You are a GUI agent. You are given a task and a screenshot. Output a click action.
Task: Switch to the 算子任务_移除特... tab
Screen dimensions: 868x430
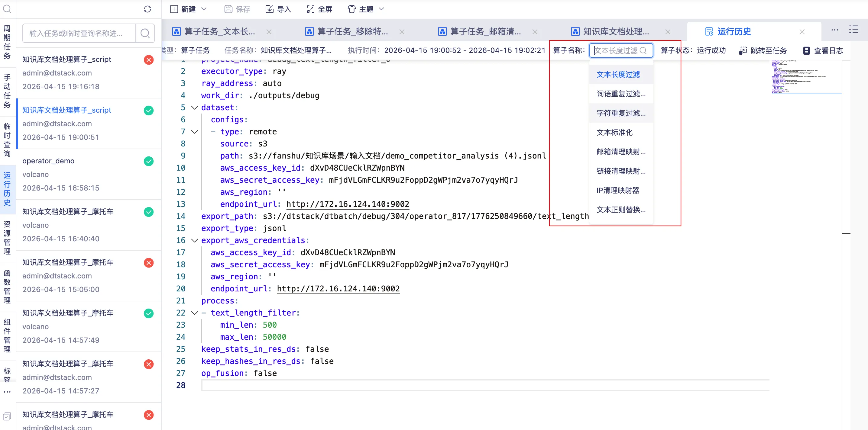347,32
